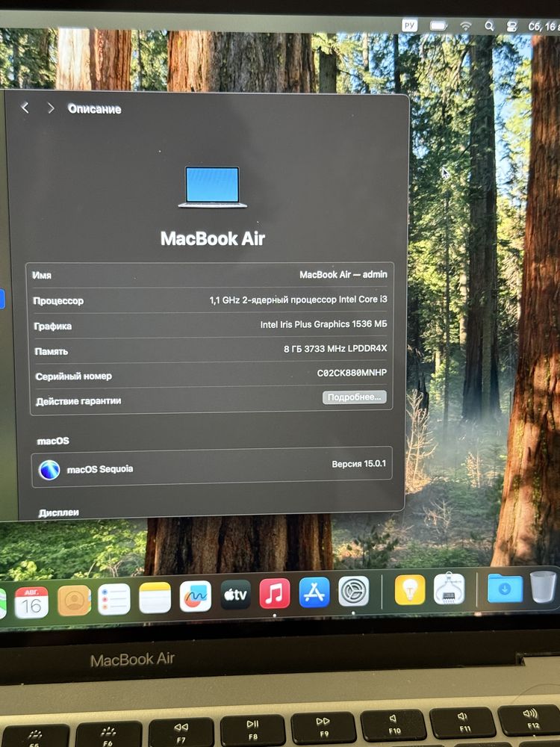This screenshot has width=560, height=747.
Task: Open Calendar from the Dock
Action: pos(31,601)
